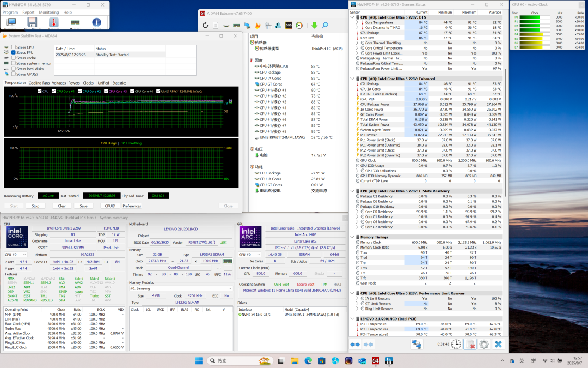Viewport: 588px width, 368px height.
Task: Click the Windows Start button
Action: coord(199,361)
